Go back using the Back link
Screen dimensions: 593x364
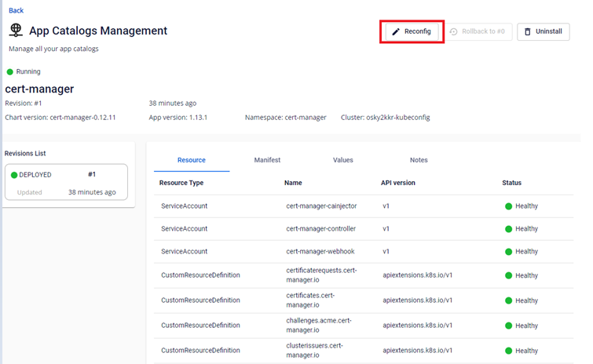16,10
